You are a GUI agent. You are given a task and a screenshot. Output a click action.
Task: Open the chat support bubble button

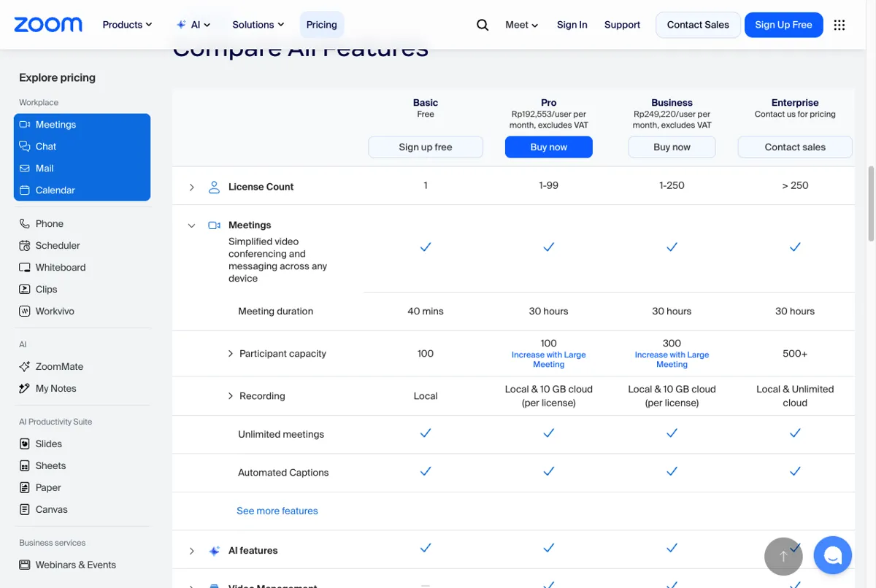(x=833, y=556)
